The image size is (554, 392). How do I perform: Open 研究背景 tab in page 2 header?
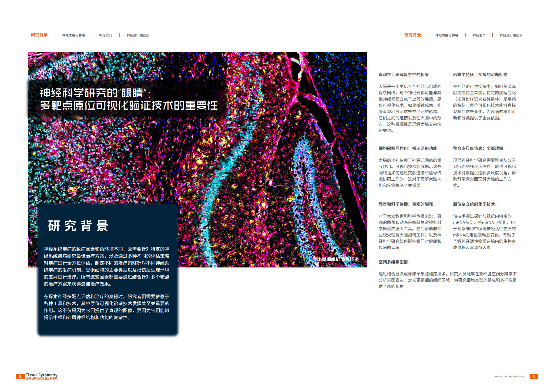tap(39, 35)
